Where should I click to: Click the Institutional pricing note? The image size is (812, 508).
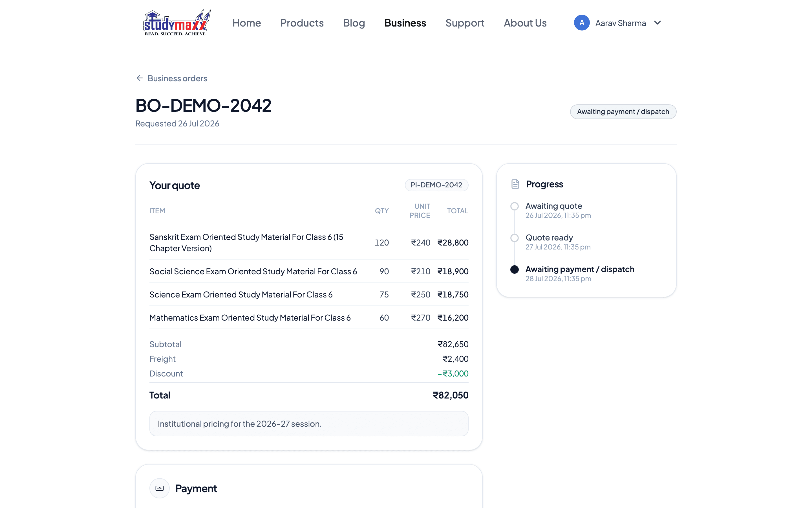coord(309,424)
